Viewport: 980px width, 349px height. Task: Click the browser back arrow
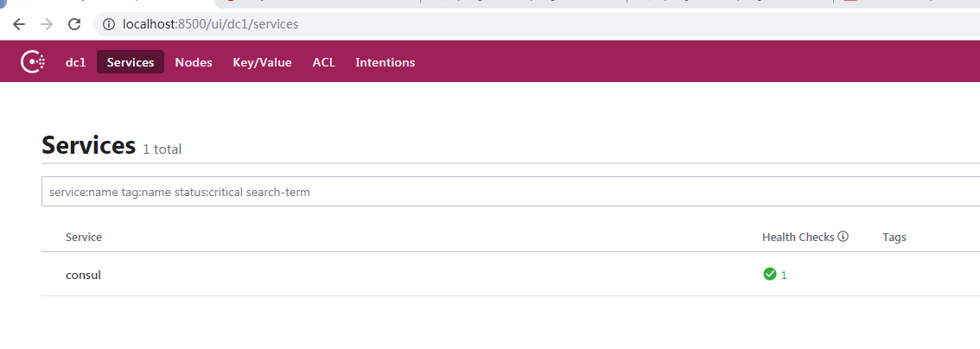pos(19,24)
